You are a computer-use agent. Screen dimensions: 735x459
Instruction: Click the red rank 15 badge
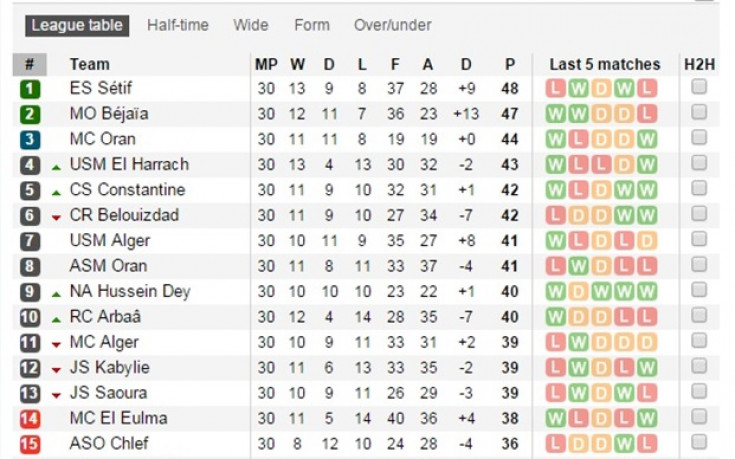coord(30,444)
